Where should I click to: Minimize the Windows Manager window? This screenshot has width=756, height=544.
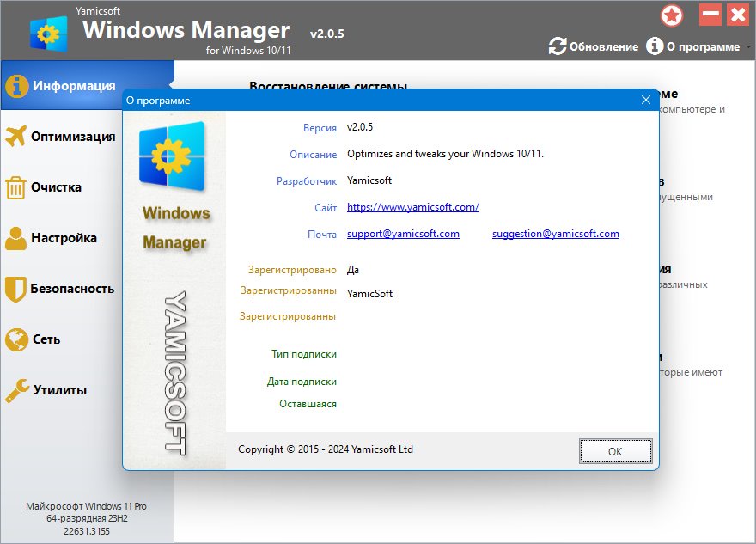710,15
